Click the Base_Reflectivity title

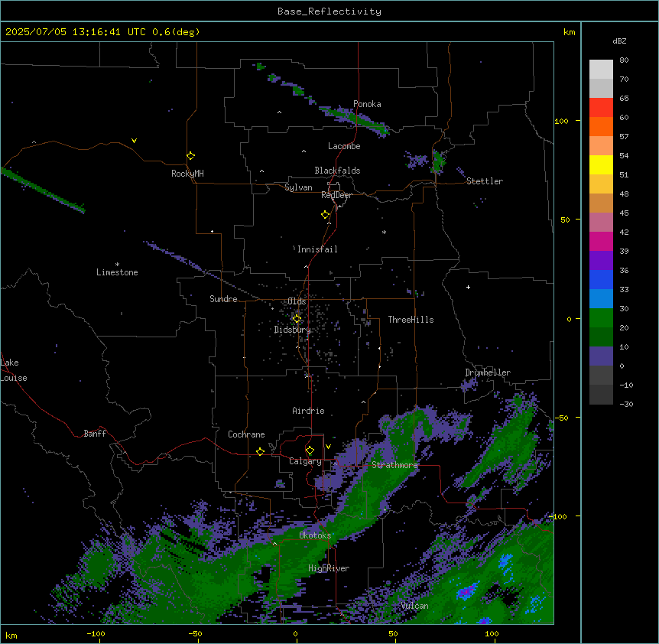(329, 11)
